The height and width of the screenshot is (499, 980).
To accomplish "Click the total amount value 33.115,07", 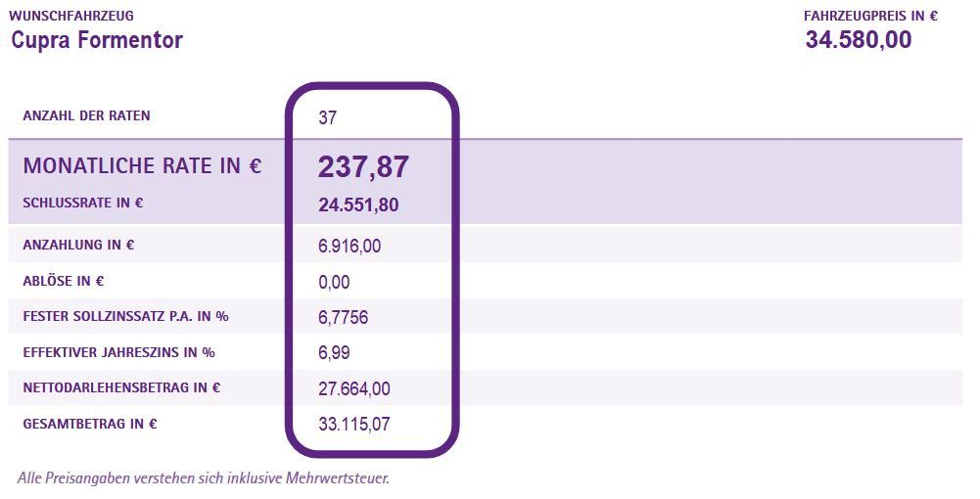I will pos(353,425).
